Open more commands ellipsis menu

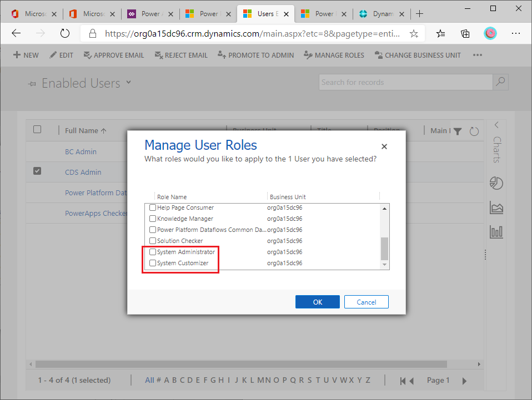click(478, 55)
